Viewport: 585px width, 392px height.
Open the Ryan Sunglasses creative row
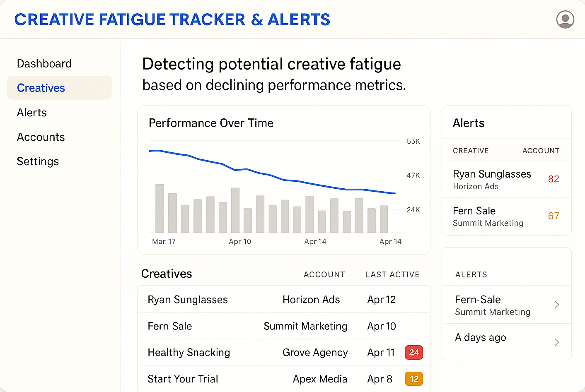[x=187, y=299]
